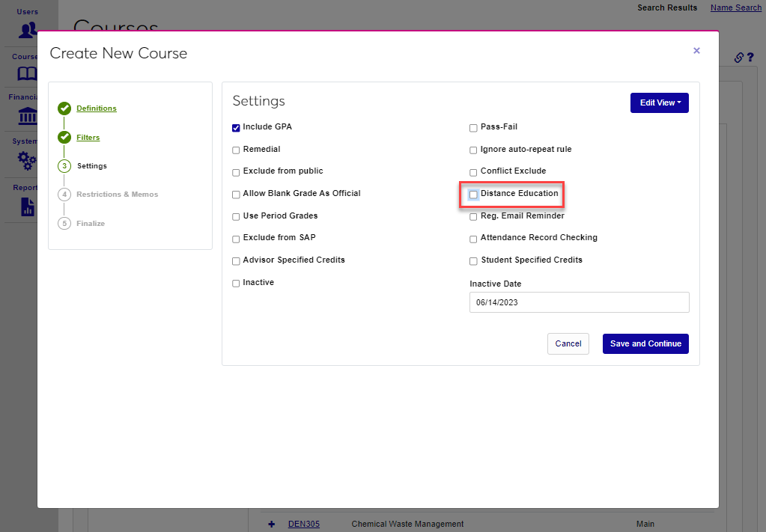Open the Name Search link
This screenshot has width=766, height=532.
click(735, 7)
